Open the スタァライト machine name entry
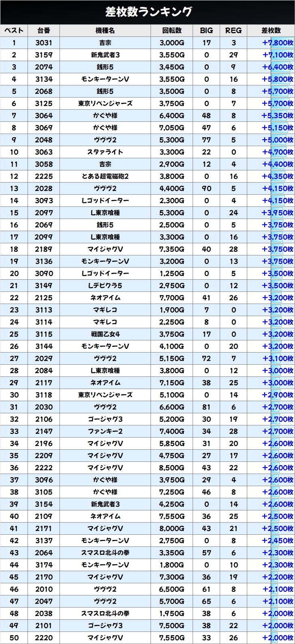This screenshot has height=644, width=295. click(105, 152)
